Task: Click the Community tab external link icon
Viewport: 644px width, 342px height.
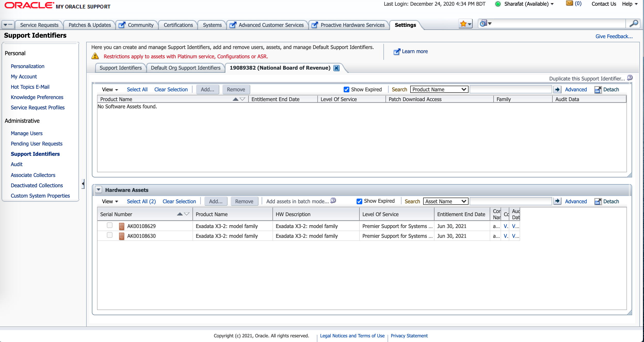Action: [122, 25]
